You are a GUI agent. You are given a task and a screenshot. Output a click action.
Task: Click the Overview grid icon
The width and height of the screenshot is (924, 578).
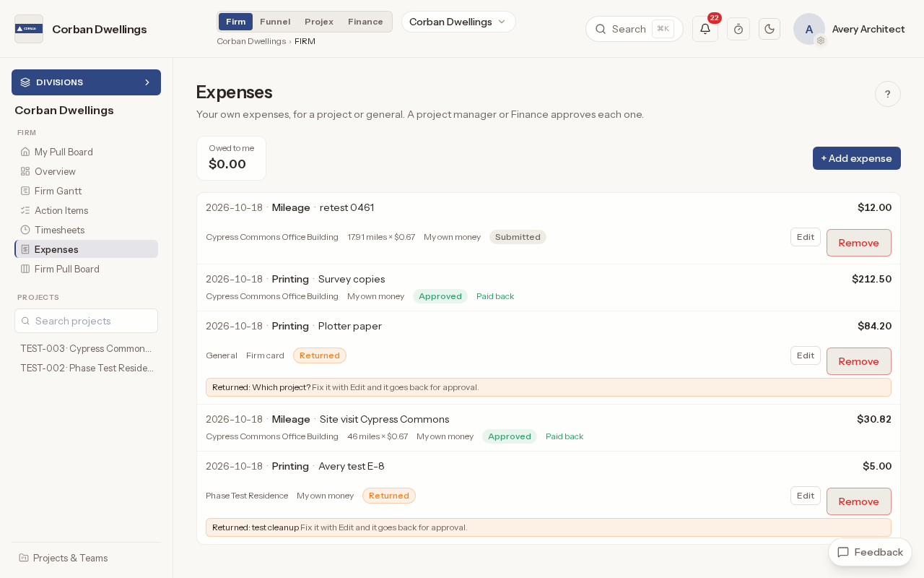coord(25,171)
